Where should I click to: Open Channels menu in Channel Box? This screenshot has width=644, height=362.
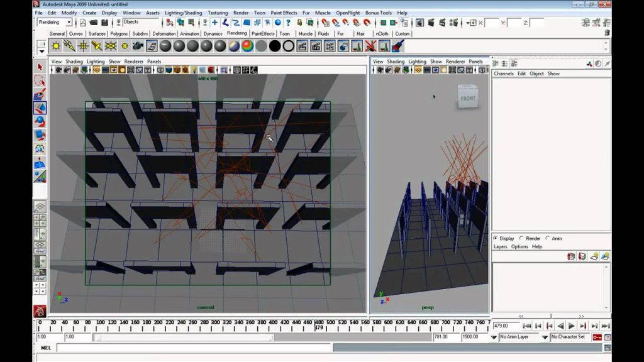click(x=504, y=74)
